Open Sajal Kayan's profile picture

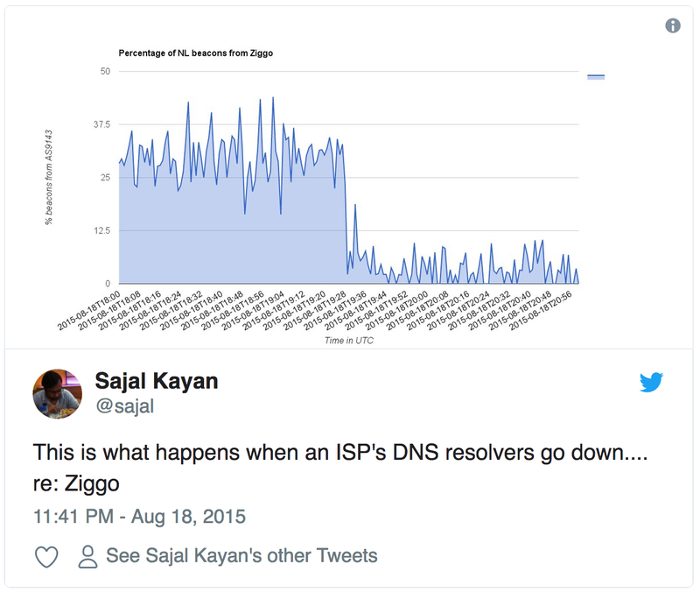click(x=58, y=393)
